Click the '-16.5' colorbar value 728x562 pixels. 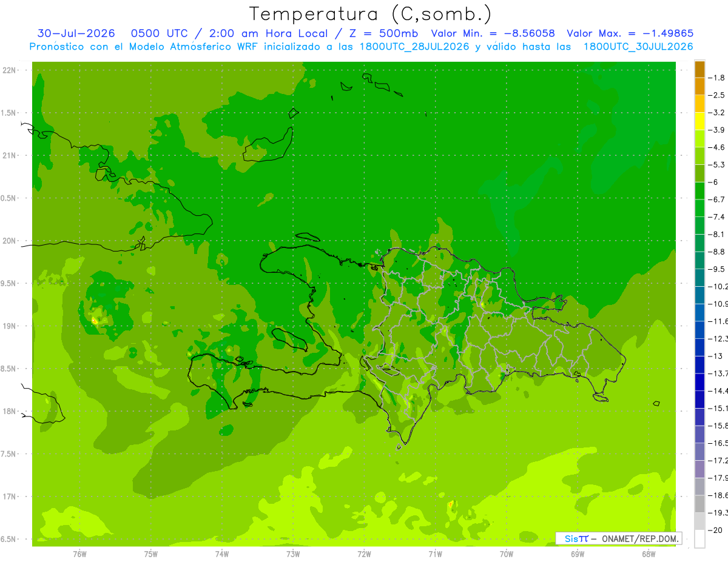click(x=718, y=443)
